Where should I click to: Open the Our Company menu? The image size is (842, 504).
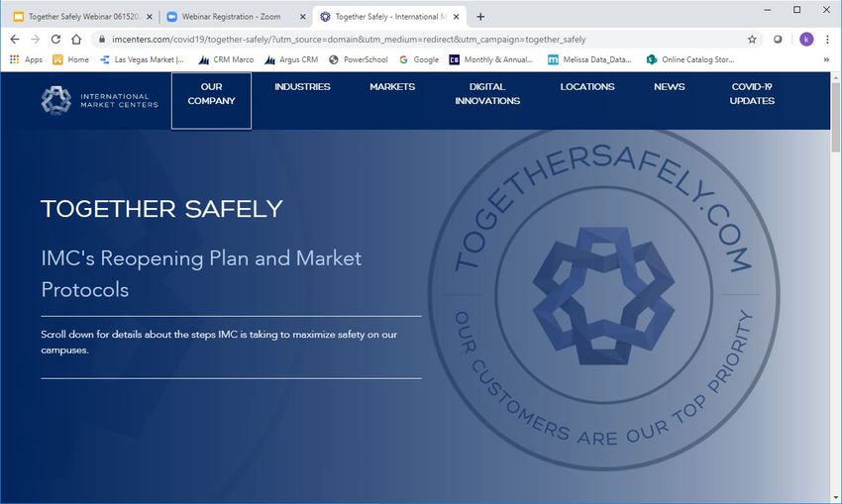tap(211, 100)
